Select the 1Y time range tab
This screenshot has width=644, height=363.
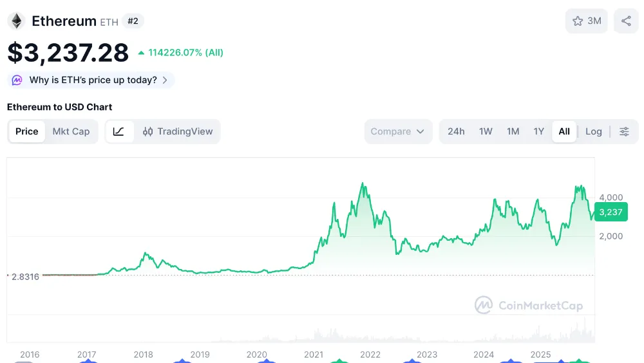[538, 131]
